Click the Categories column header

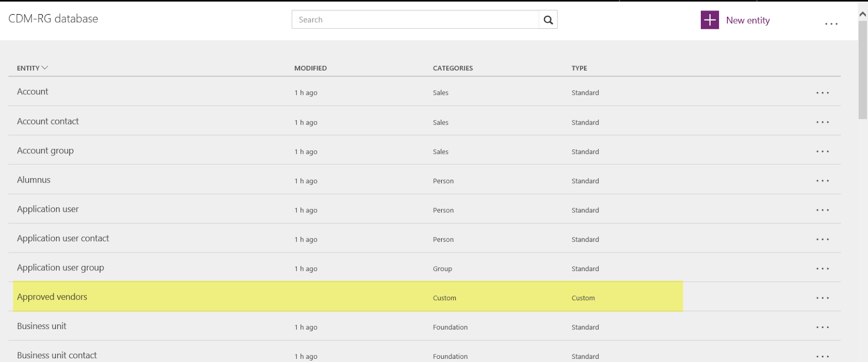[452, 68]
